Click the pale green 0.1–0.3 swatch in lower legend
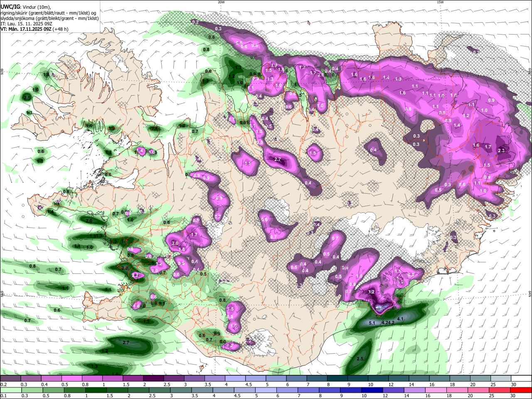Screen dimensions: 532x399 [x=11, y=390]
